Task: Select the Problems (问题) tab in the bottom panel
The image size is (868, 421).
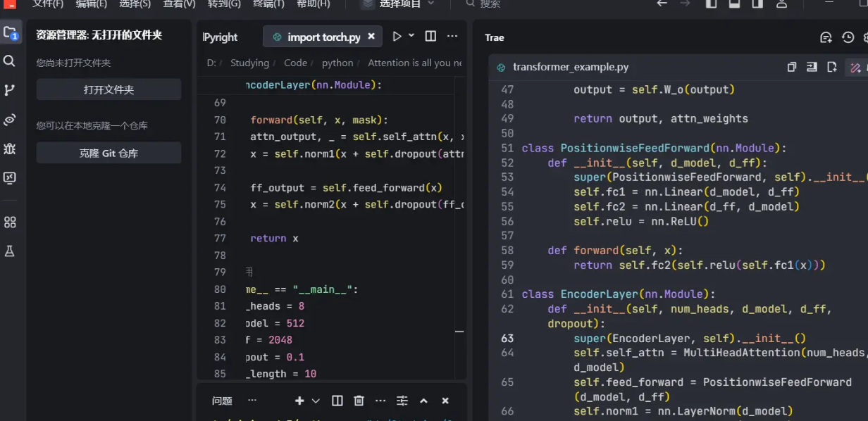Action: coord(222,401)
